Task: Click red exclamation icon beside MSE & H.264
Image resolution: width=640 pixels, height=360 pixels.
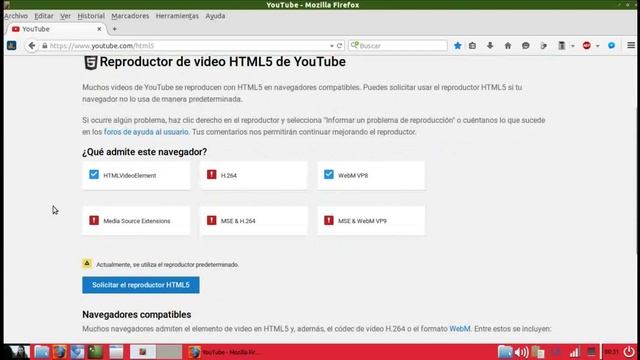Action: click(211, 220)
